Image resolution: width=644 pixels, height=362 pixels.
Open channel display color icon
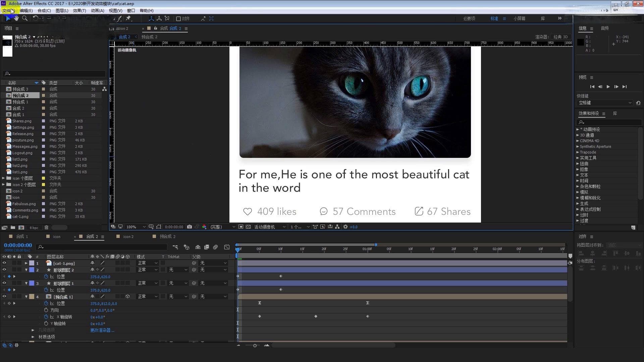click(x=204, y=227)
